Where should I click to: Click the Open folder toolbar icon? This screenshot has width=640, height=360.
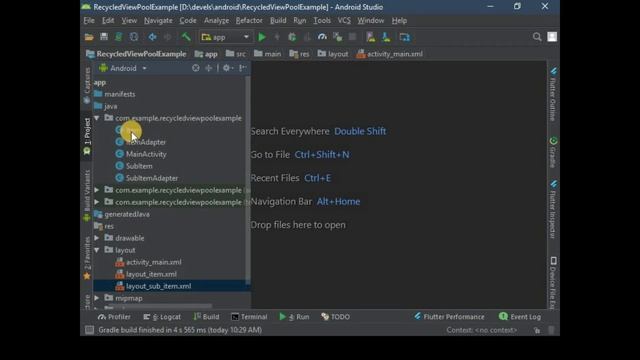pyautogui.click(x=89, y=37)
